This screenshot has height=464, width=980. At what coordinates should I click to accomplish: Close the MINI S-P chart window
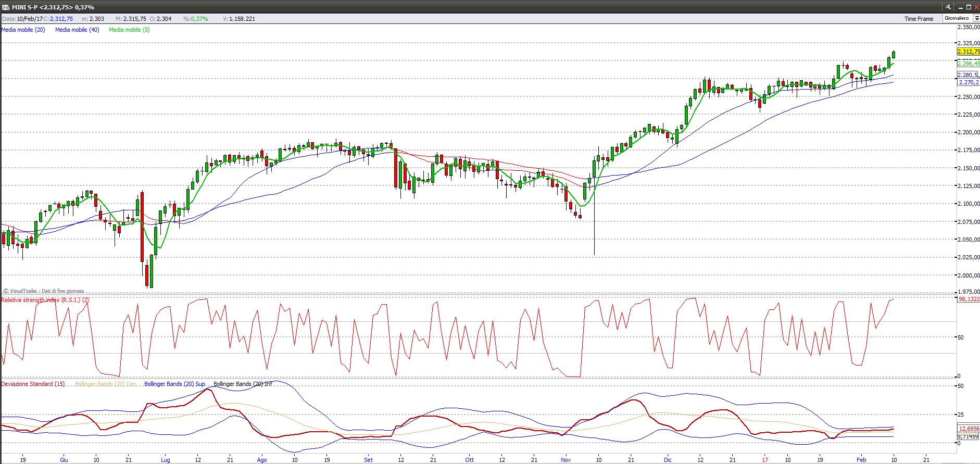pyautogui.click(x=976, y=7)
